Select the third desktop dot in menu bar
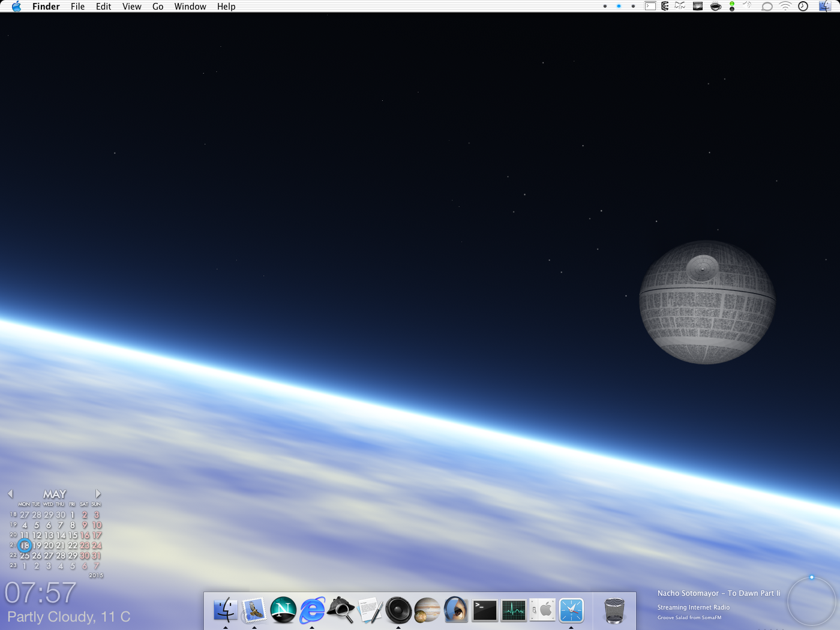Viewport: 840px width, 630px height. [x=633, y=6]
